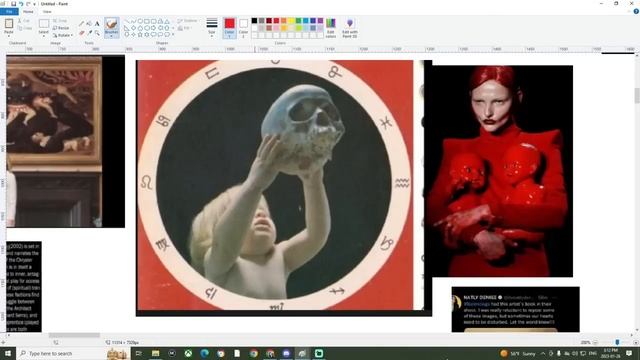Open the Select dropdown arrow
The image size is (640, 360).
44,36
